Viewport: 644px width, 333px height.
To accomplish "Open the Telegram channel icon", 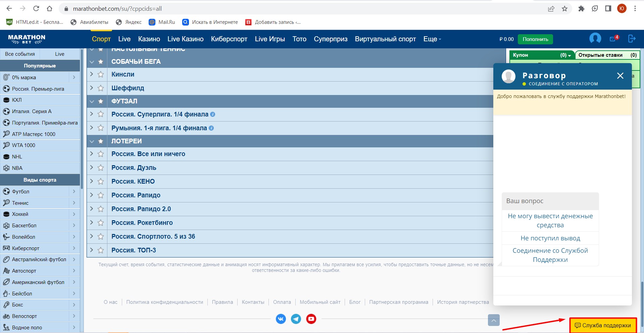I will tap(296, 319).
